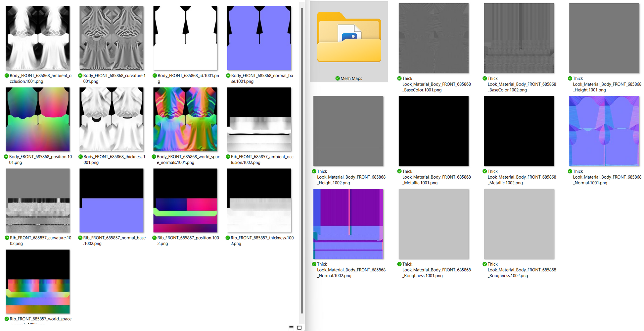Click sync checkmark of Thick BaseColor.1001.png
The image size is (644, 331).
pos(399,79)
